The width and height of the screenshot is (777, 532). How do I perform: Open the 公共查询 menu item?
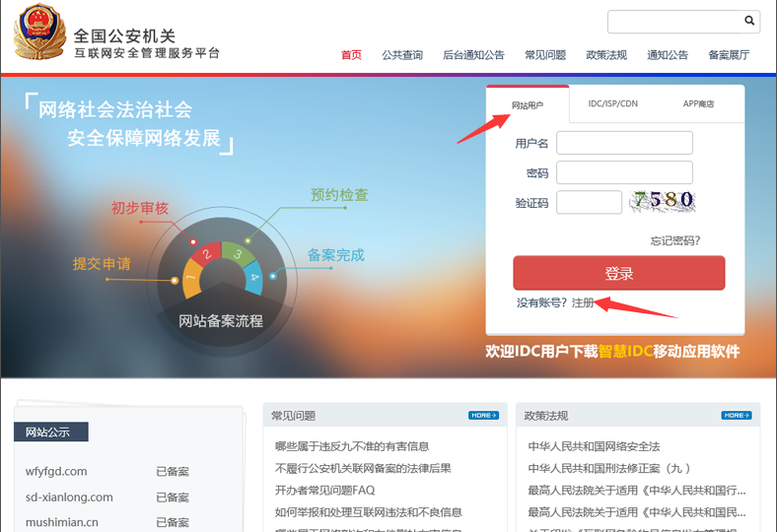click(x=402, y=55)
